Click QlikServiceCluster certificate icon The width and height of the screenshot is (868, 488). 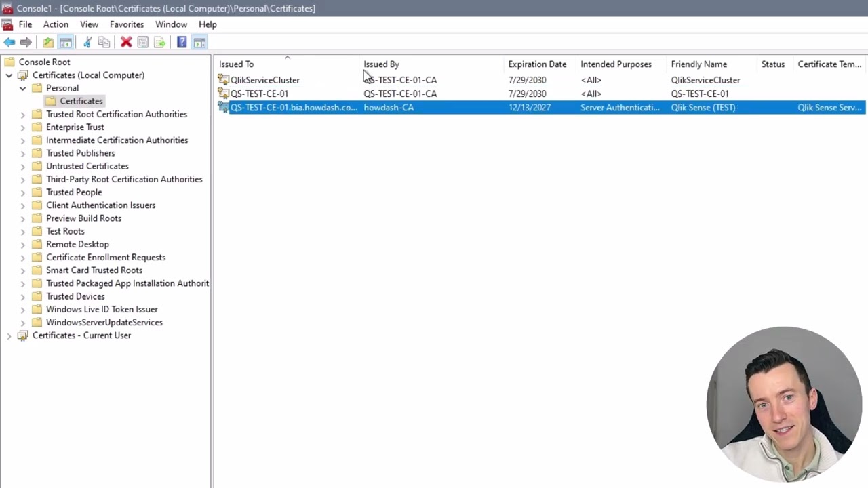[x=223, y=80]
